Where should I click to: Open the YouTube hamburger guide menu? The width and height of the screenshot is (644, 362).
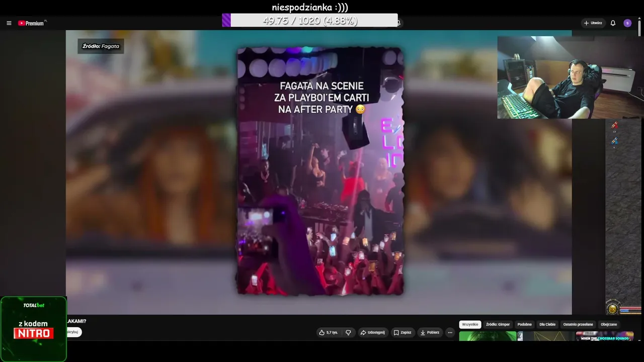[x=9, y=23]
